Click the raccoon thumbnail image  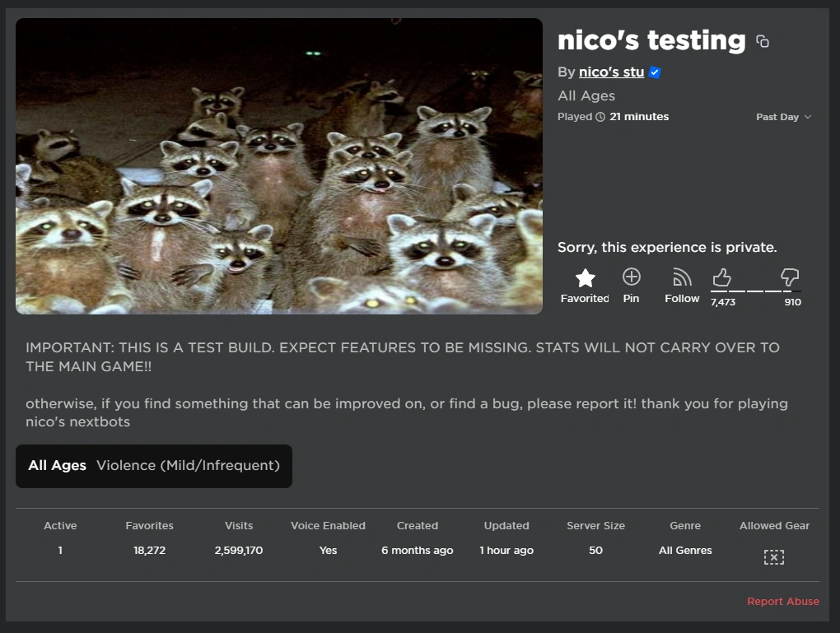tap(279, 165)
